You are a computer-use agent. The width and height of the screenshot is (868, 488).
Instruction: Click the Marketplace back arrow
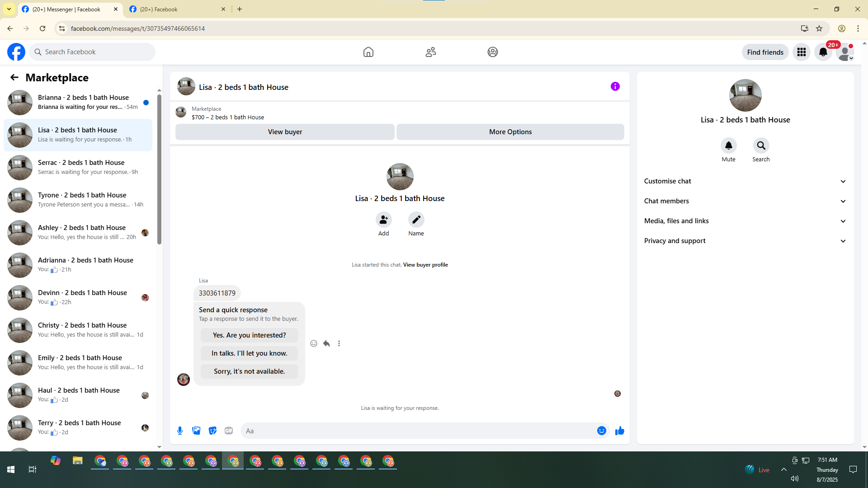coord(14,77)
